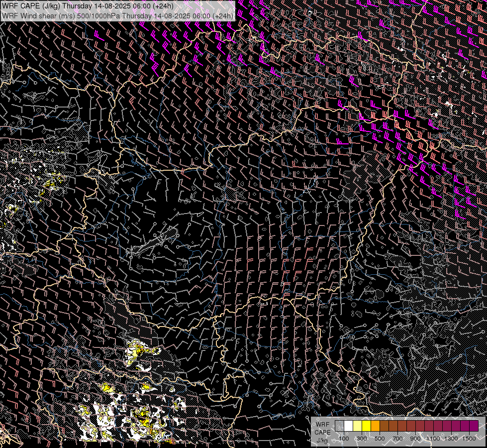The image size is (487, 448).
Task: Click the legend value '700'
Action: pos(397,439)
